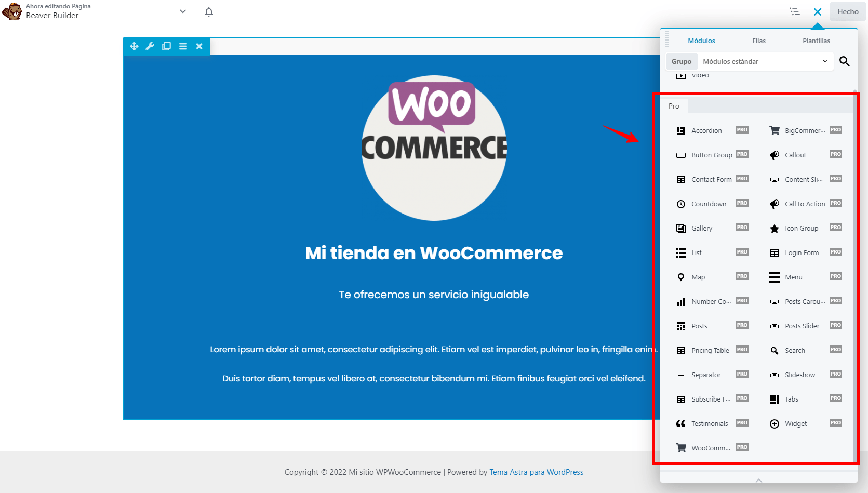Click the notification bell icon
Screen dimensions: 868x493
pyautogui.click(x=209, y=11)
